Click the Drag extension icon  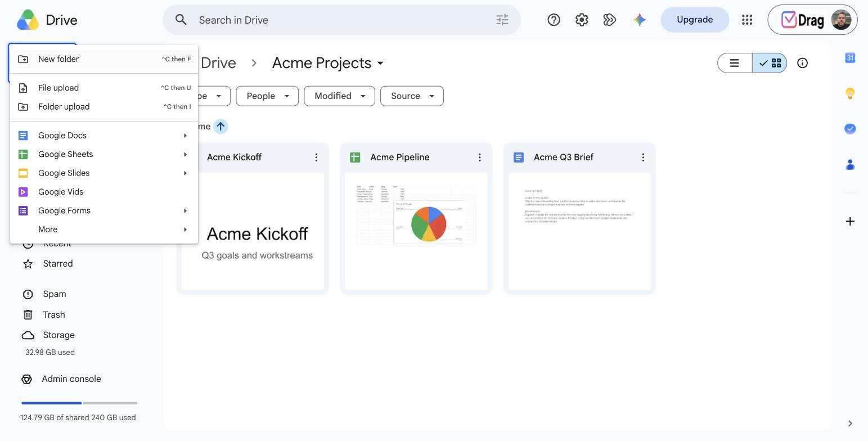pos(803,20)
